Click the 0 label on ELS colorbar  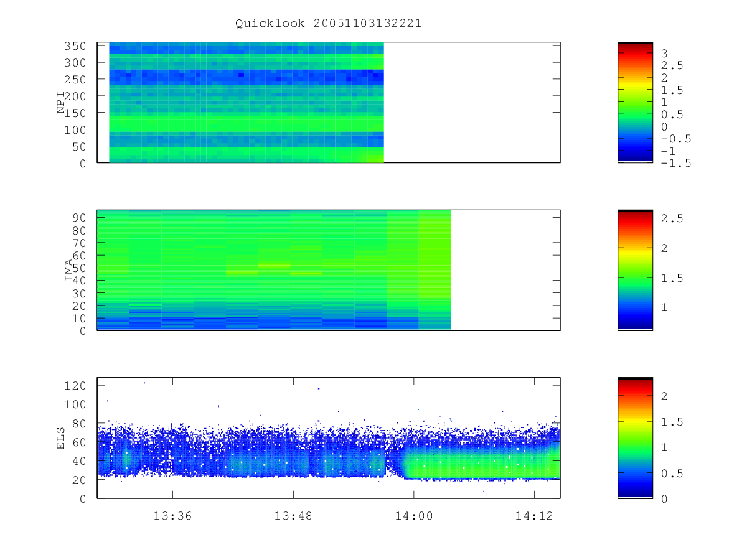coord(664,499)
